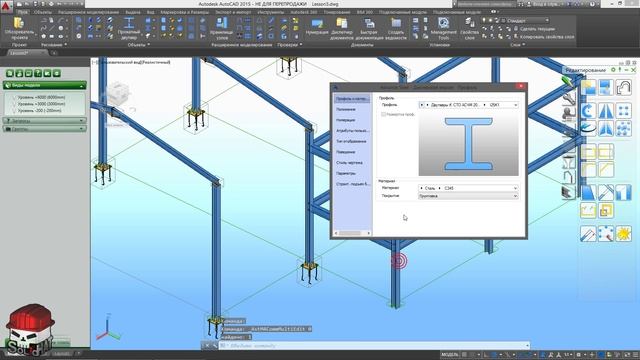Open the Extended Modeling (Расширенное моделирование) ribbon tab

pyautogui.click(x=88, y=13)
